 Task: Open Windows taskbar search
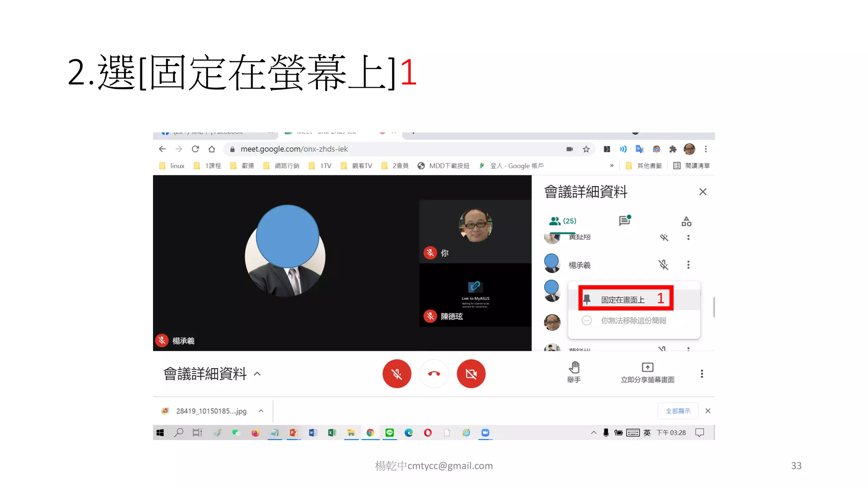click(x=179, y=433)
